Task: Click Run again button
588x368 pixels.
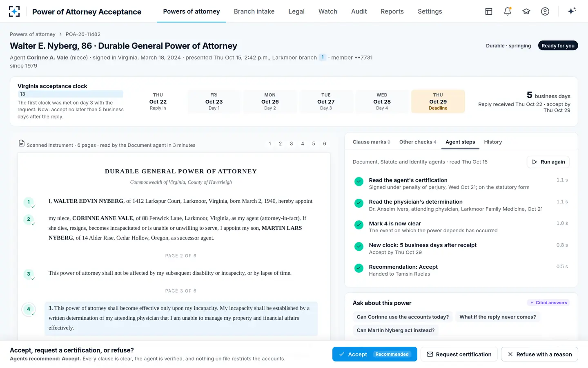Action: click(x=548, y=162)
